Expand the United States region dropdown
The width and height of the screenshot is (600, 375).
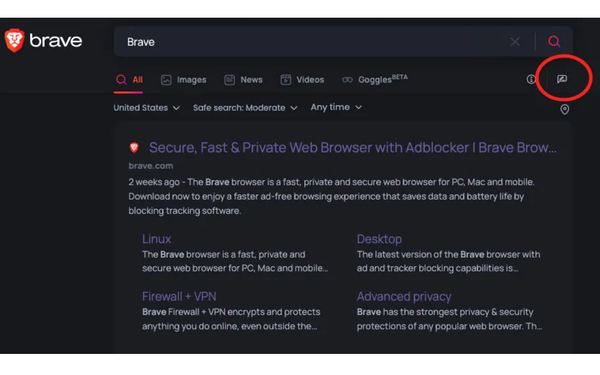[147, 108]
